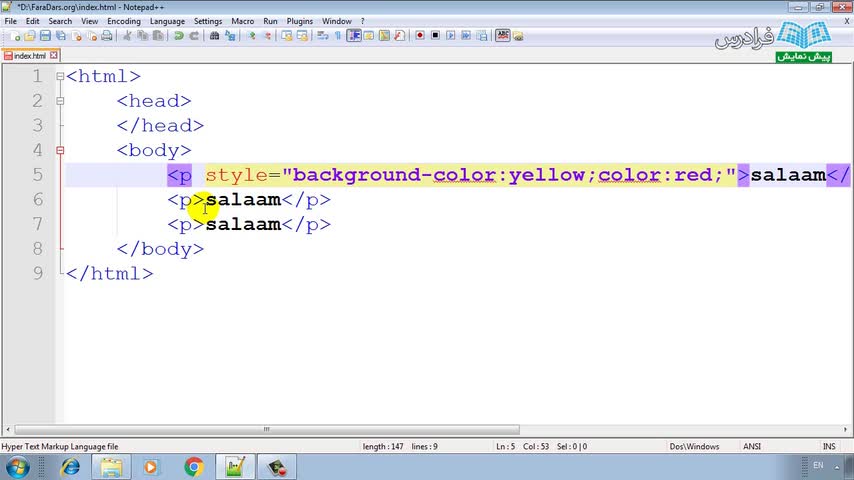Close the index.html tab with its red X
This screenshot has height=480, width=854.
point(53,56)
